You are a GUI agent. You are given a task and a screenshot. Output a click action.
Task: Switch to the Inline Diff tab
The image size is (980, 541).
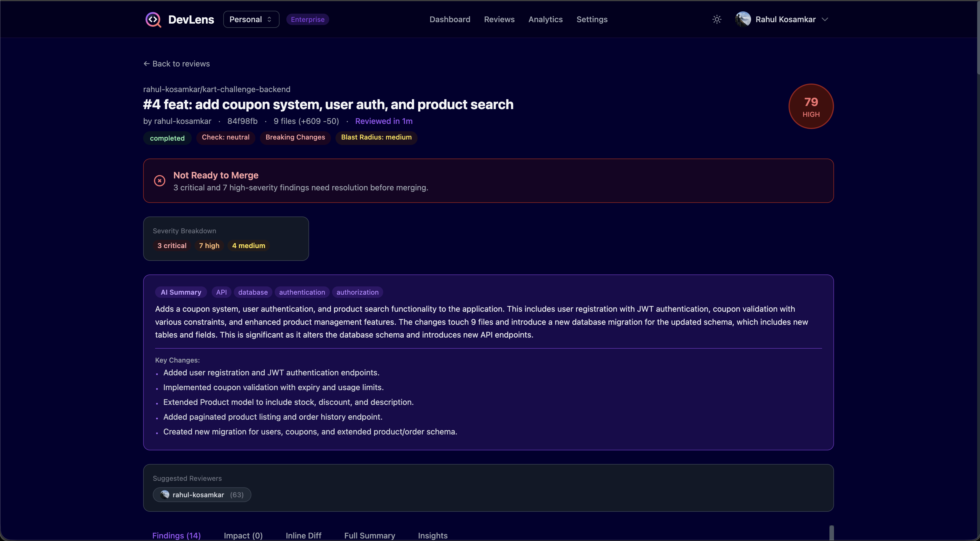pyautogui.click(x=303, y=535)
